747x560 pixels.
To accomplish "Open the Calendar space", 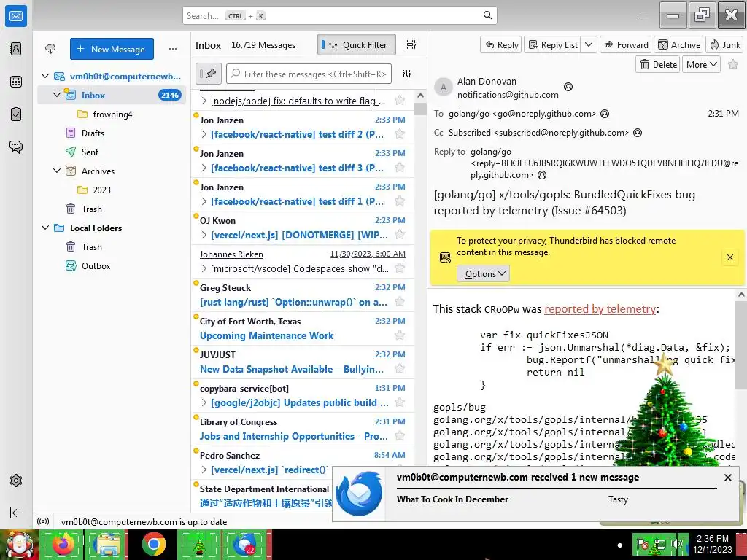I will pyautogui.click(x=16, y=82).
